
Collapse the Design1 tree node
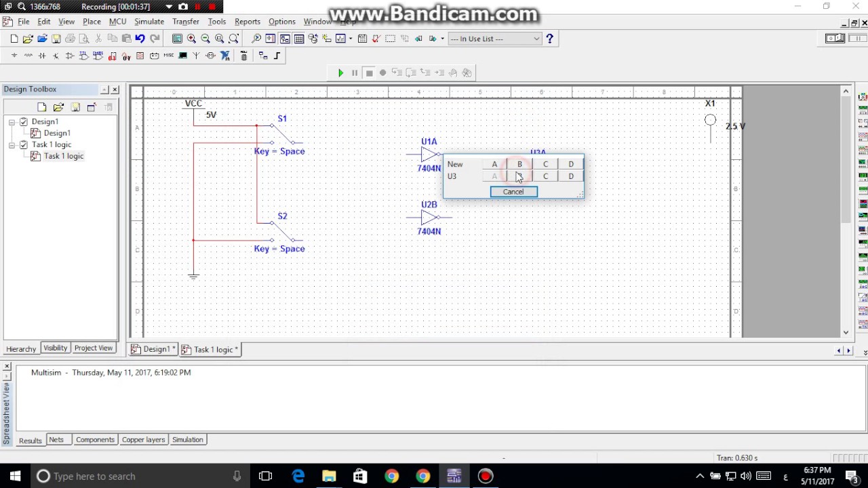[12, 121]
